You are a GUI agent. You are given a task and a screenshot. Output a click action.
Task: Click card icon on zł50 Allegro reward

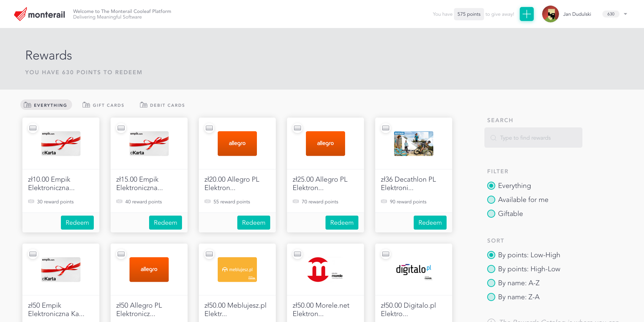click(121, 254)
